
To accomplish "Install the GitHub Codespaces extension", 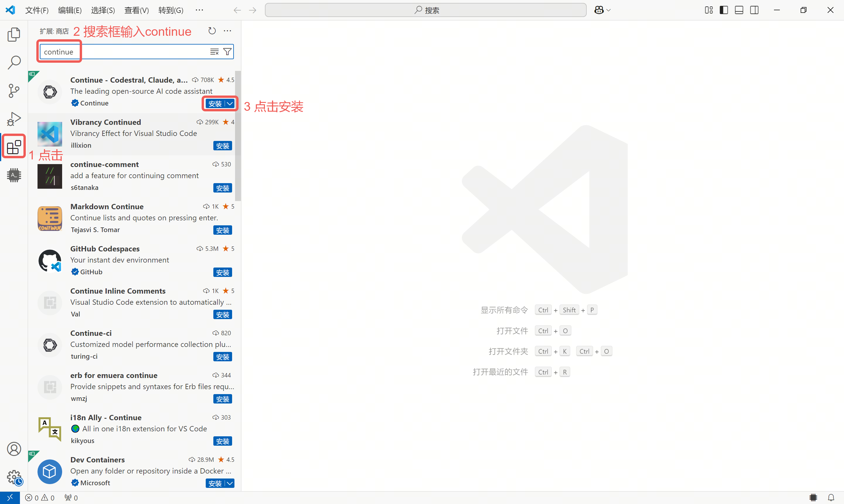I will (222, 273).
